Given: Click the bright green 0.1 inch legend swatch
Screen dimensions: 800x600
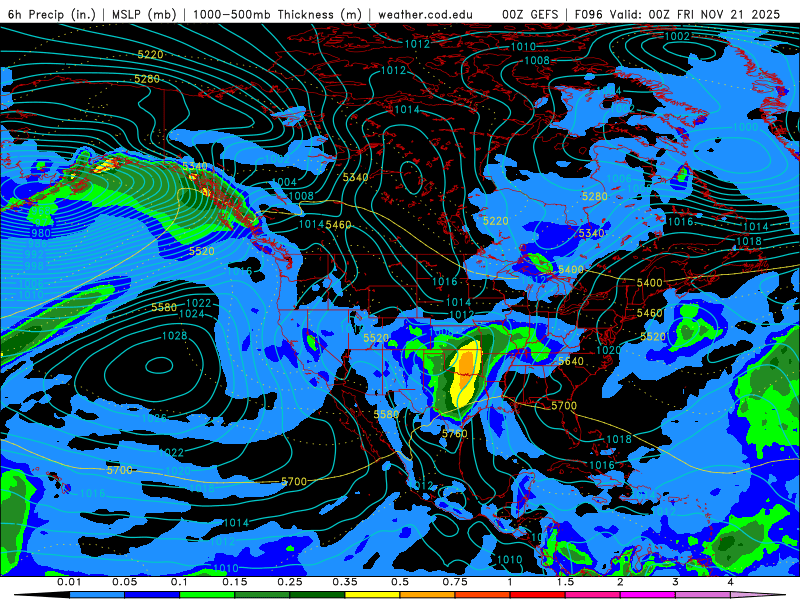Looking at the screenshot, I should pyautogui.click(x=207, y=595).
